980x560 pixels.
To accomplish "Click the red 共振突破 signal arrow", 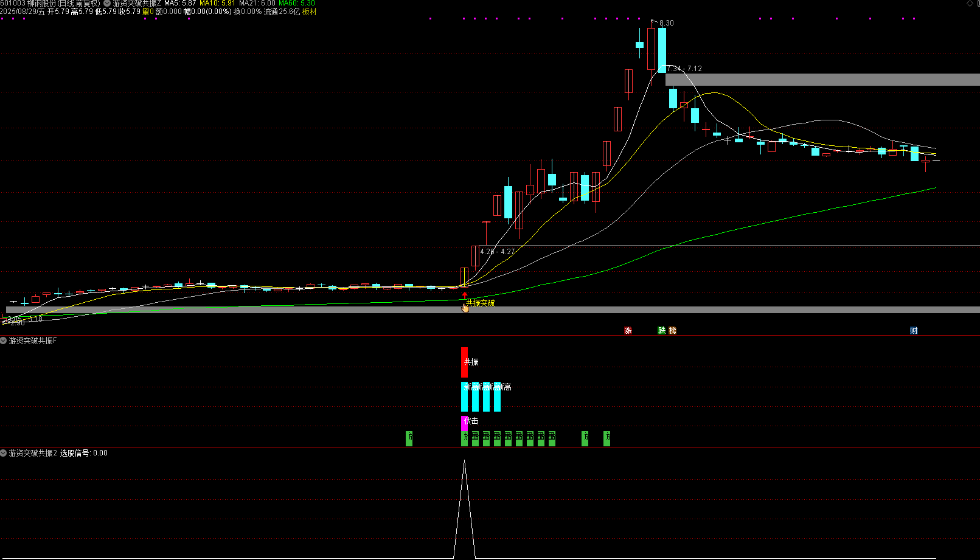I will coord(465,296).
